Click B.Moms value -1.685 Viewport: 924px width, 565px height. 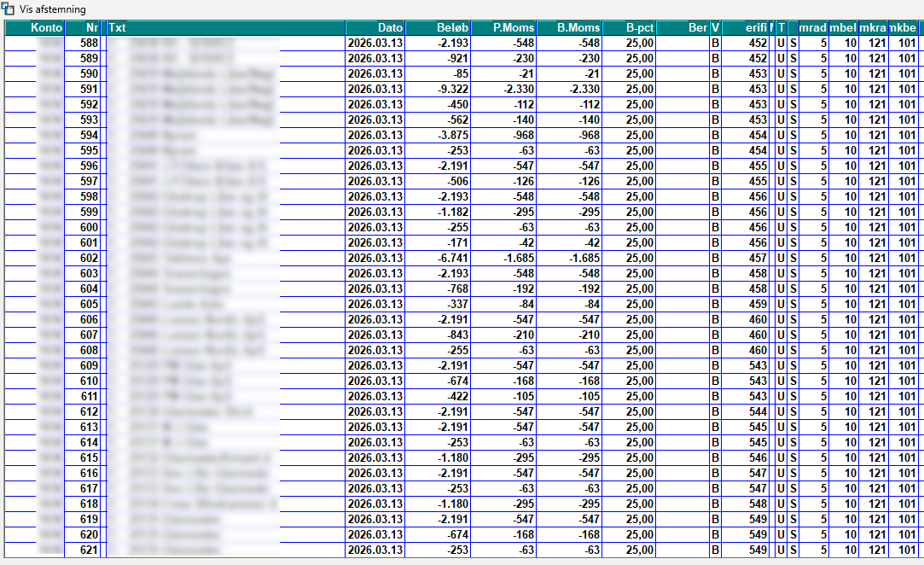pyautogui.click(x=584, y=259)
